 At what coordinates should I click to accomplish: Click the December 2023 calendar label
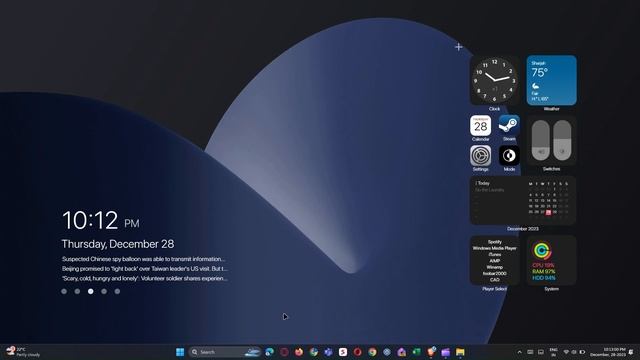pyautogui.click(x=523, y=229)
